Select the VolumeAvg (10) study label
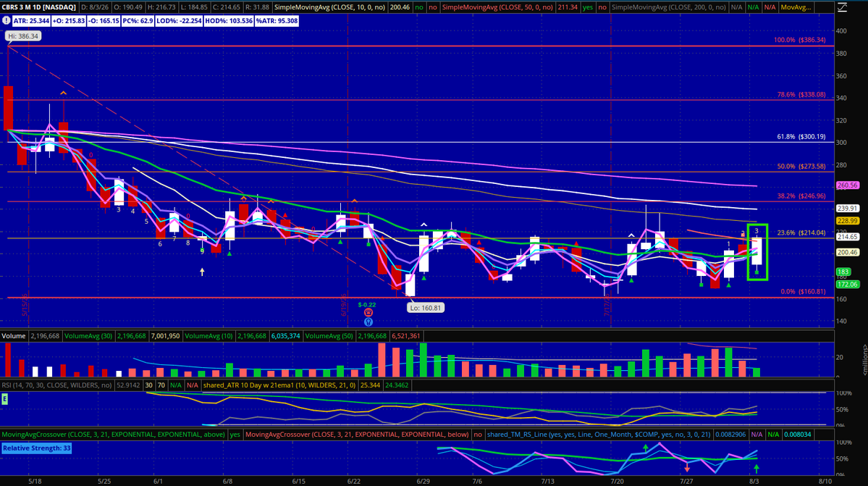Viewport: 868px width, 486px height. pyautogui.click(x=208, y=336)
